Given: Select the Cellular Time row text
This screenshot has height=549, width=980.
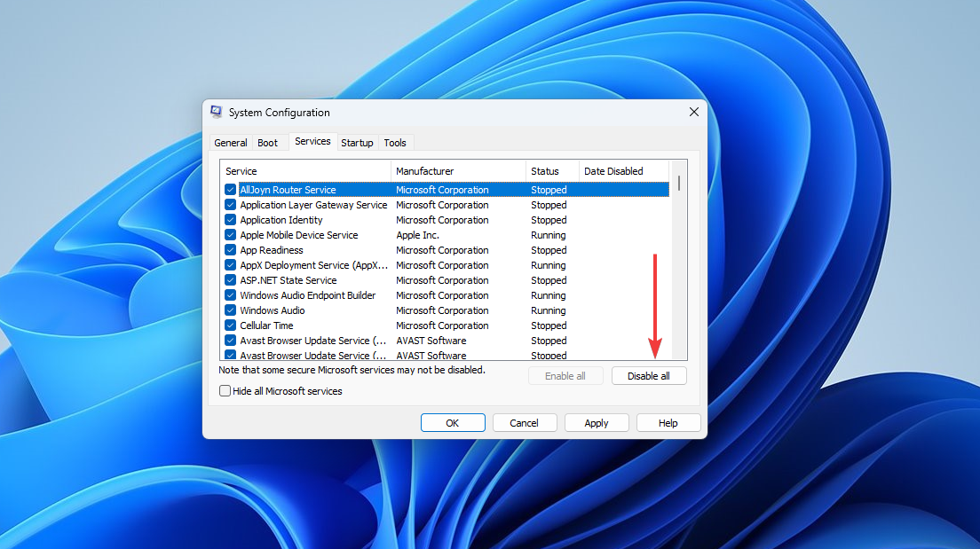Looking at the screenshot, I should click(x=266, y=325).
